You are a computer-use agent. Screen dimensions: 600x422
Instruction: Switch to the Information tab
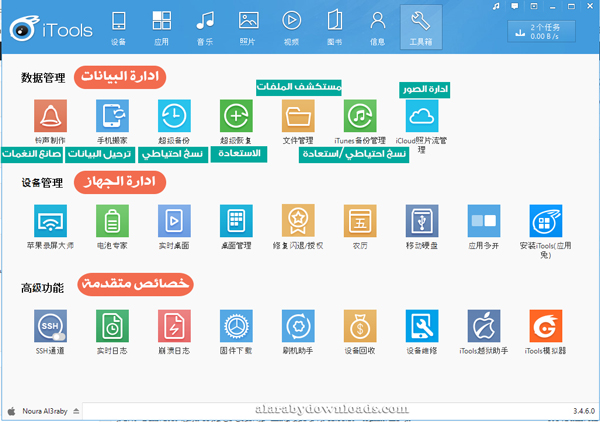[377, 28]
